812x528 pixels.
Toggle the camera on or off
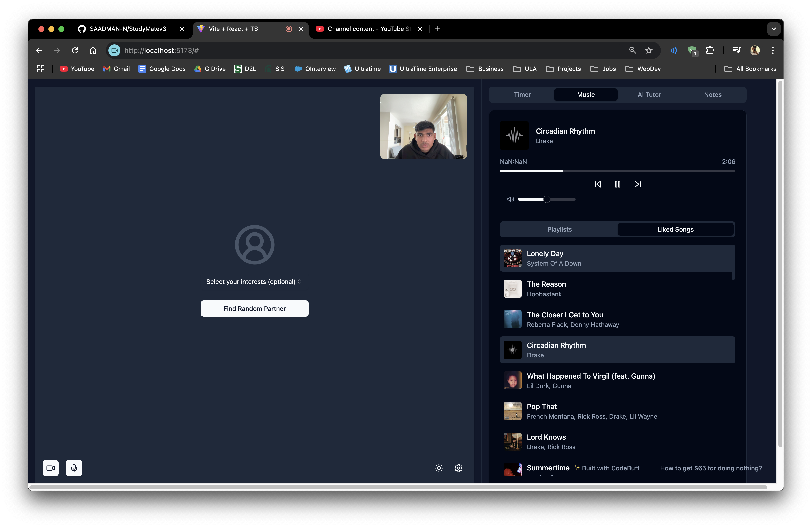(50, 468)
